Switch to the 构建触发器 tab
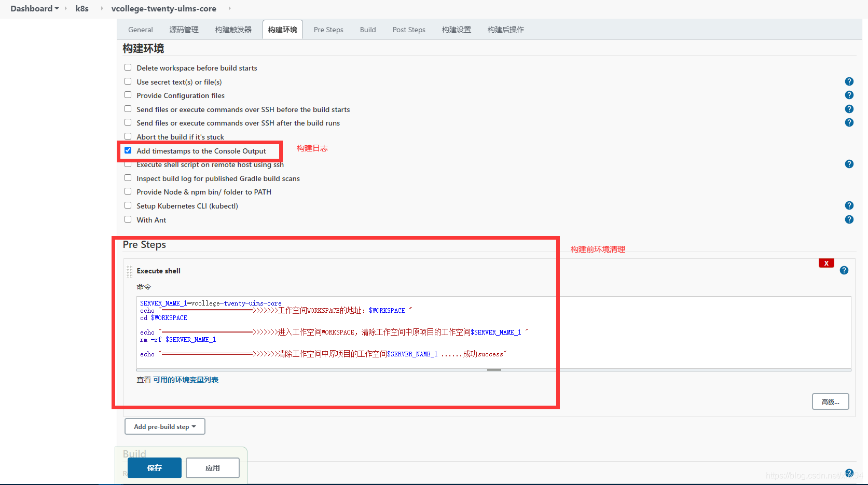The image size is (868, 485). 233,30
